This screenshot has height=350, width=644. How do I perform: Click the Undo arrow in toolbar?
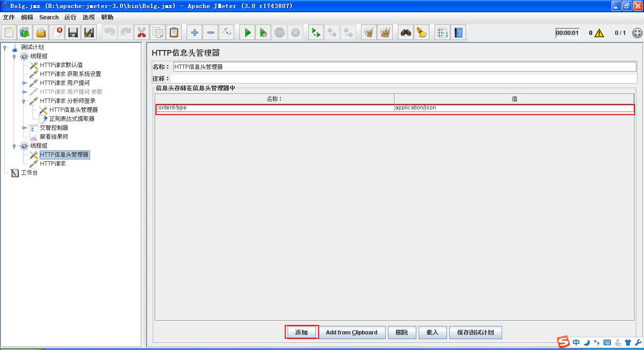click(x=110, y=33)
